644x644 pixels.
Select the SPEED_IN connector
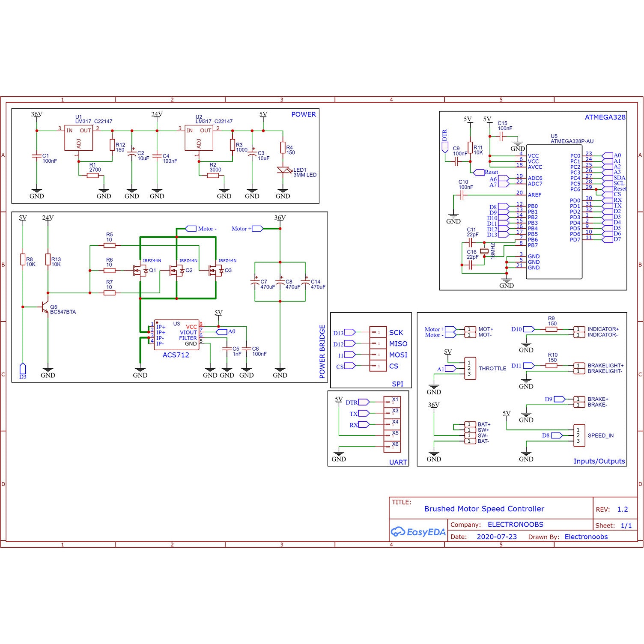[578, 435]
